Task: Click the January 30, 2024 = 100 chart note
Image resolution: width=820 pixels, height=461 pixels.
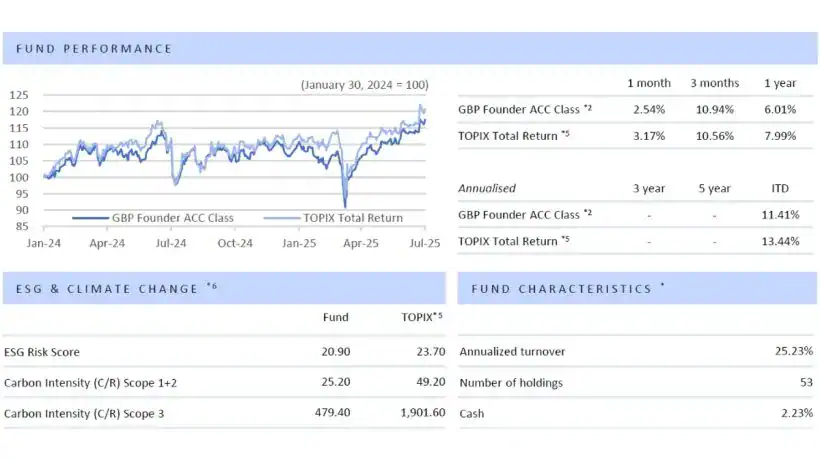Action: point(364,86)
